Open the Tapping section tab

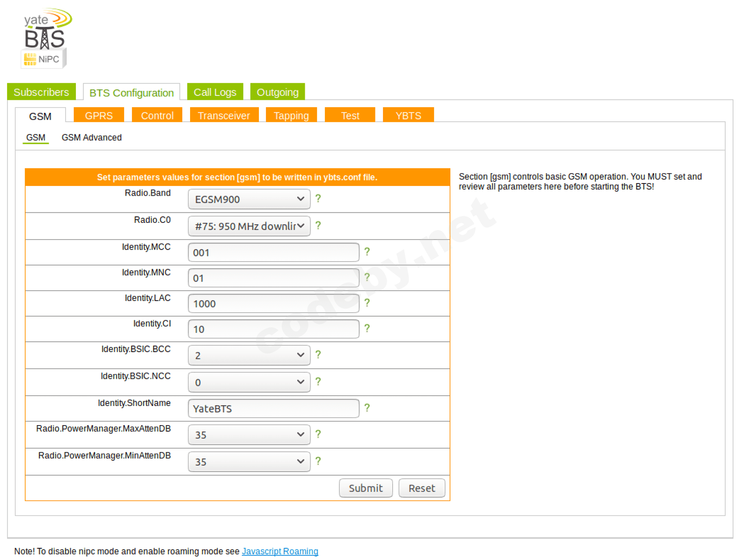(x=291, y=115)
